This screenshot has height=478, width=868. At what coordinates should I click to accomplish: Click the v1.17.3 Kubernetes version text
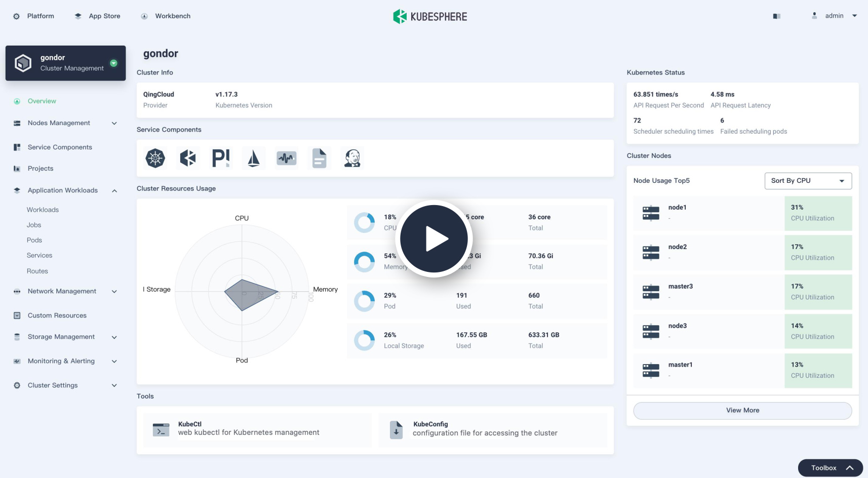click(226, 95)
